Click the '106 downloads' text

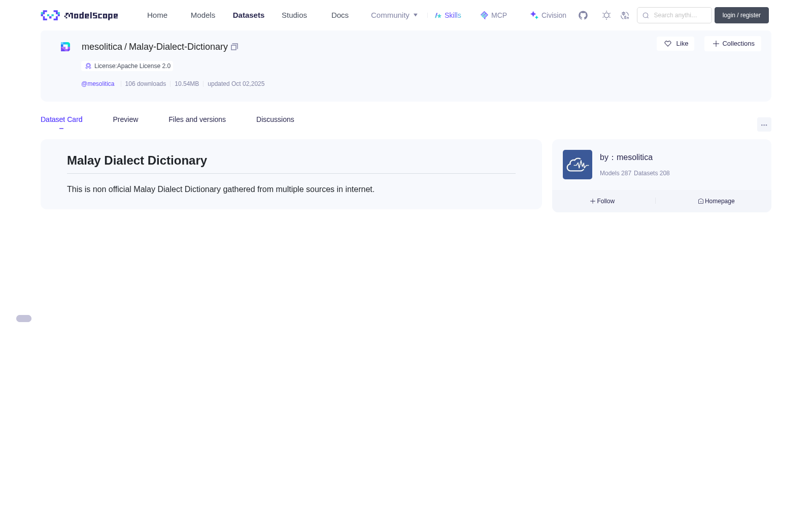point(146,84)
